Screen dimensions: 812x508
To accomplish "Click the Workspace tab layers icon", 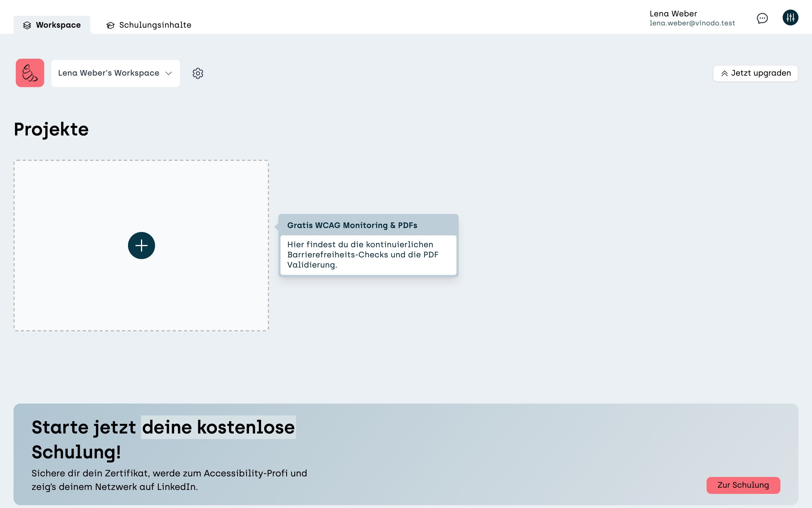I will pos(27,25).
